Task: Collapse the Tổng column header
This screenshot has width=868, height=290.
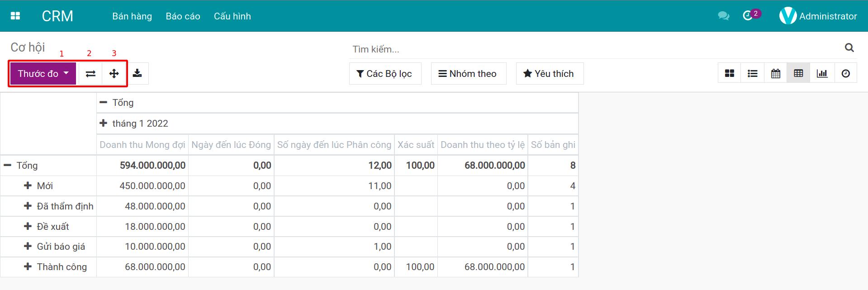Action: pyautogui.click(x=337, y=103)
